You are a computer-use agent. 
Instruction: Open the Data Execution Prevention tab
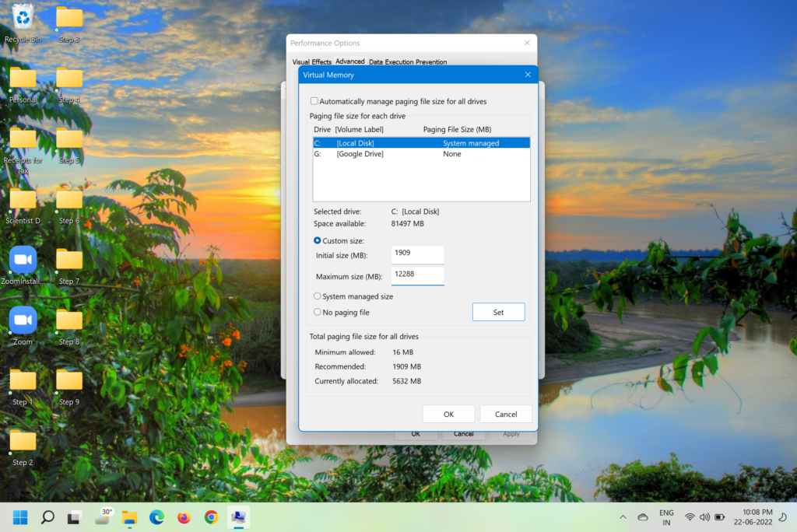point(407,61)
